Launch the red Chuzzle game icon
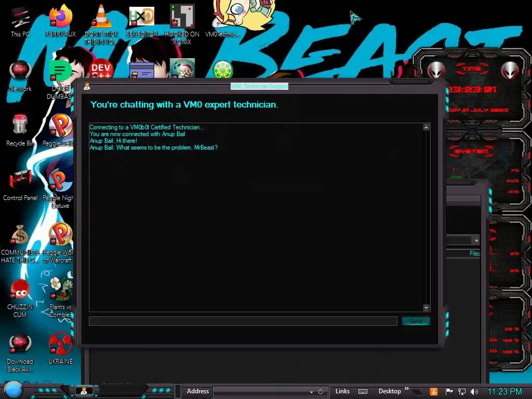Image resolution: width=532 pixels, height=399 pixels. coord(20,298)
